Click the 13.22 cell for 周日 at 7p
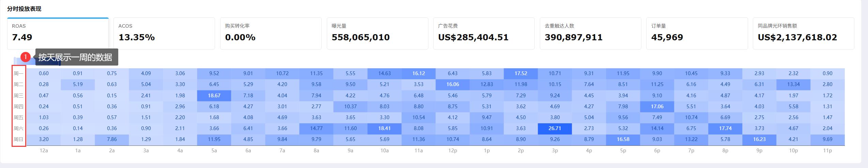 [691, 139]
